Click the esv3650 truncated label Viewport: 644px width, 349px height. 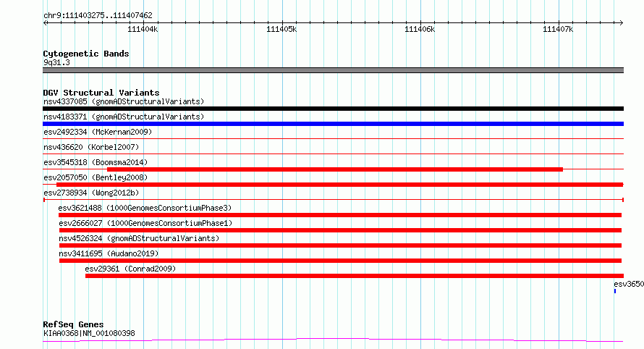pos(629,284)
